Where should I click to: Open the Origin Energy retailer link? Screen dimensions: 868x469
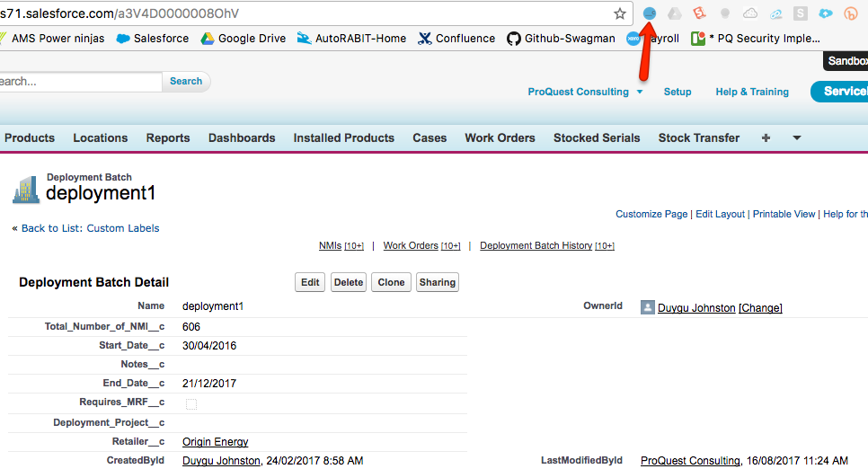tap(216, 442)
